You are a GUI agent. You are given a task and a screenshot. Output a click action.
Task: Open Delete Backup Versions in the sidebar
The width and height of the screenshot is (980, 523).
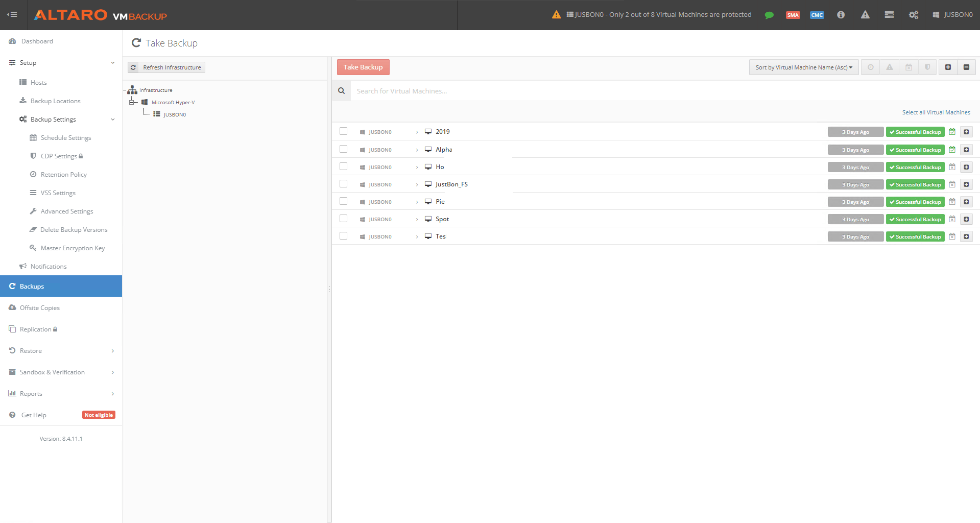click(x=74, y=230)
